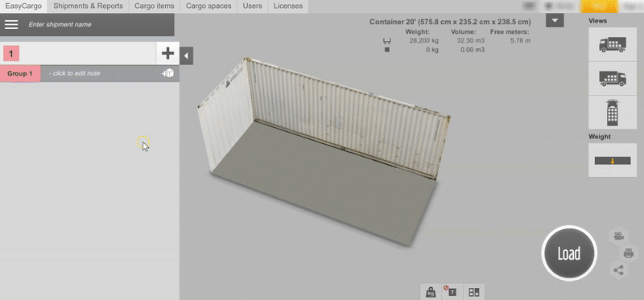Click the printer icon
The image size is (644, 300).
tap(629, 253)
